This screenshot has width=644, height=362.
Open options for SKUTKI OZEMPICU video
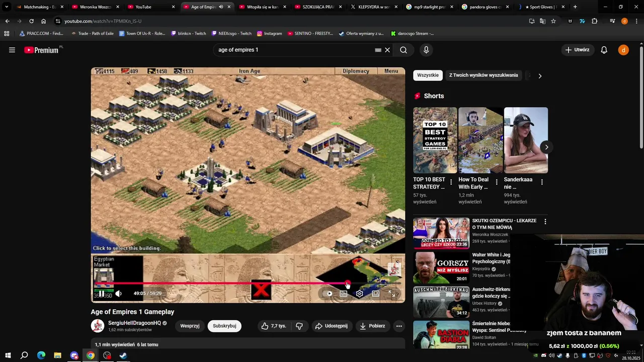click(545, 222)
